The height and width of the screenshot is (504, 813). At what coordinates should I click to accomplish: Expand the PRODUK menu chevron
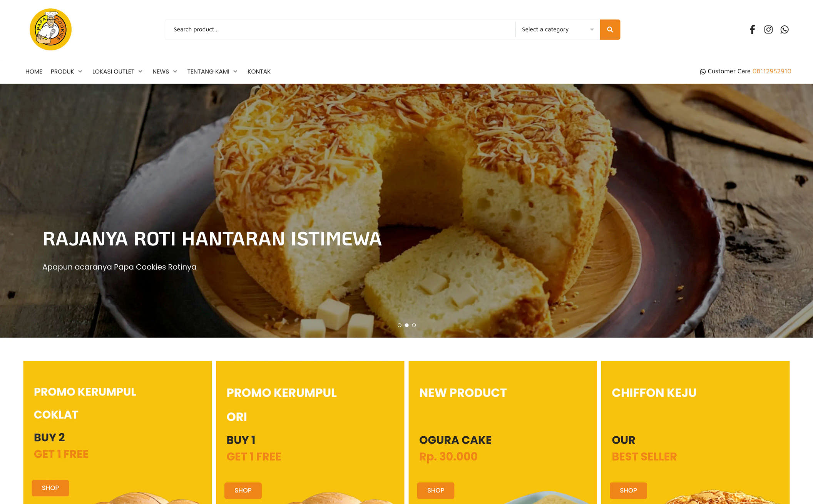(80, 72)
